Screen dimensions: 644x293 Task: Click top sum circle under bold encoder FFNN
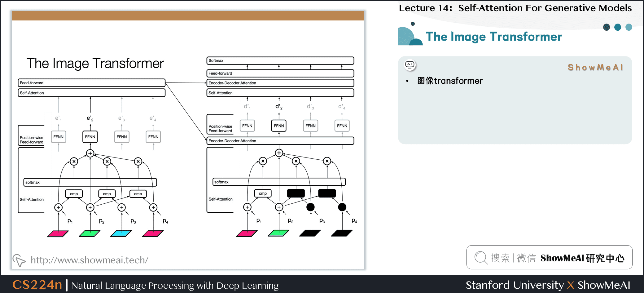[x=90, y=153]
